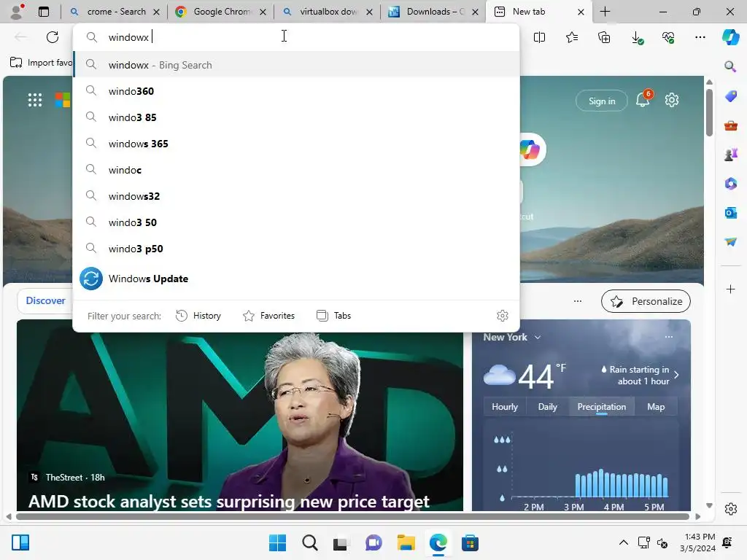
Task: Open Settings and more ellipsis menu
Action: tap(700, 37)
